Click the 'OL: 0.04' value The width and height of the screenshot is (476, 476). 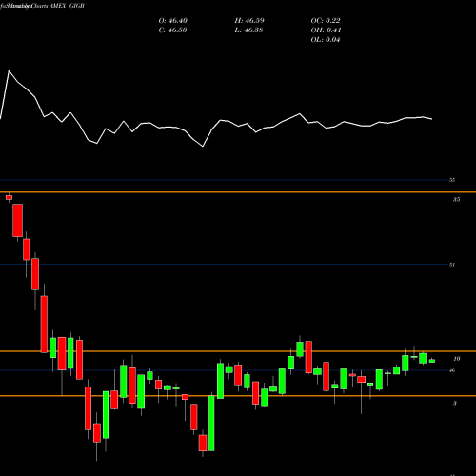[x=326, y=40]
